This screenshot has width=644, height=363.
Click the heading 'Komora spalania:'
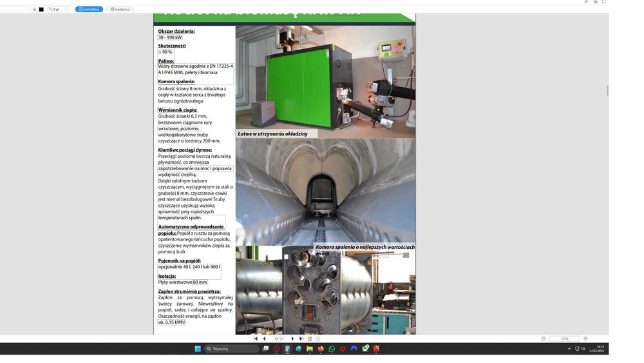coord(176,81)
